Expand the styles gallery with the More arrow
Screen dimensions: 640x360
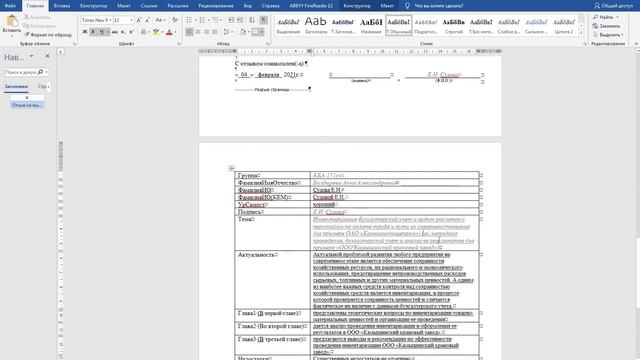coord(581,33)
